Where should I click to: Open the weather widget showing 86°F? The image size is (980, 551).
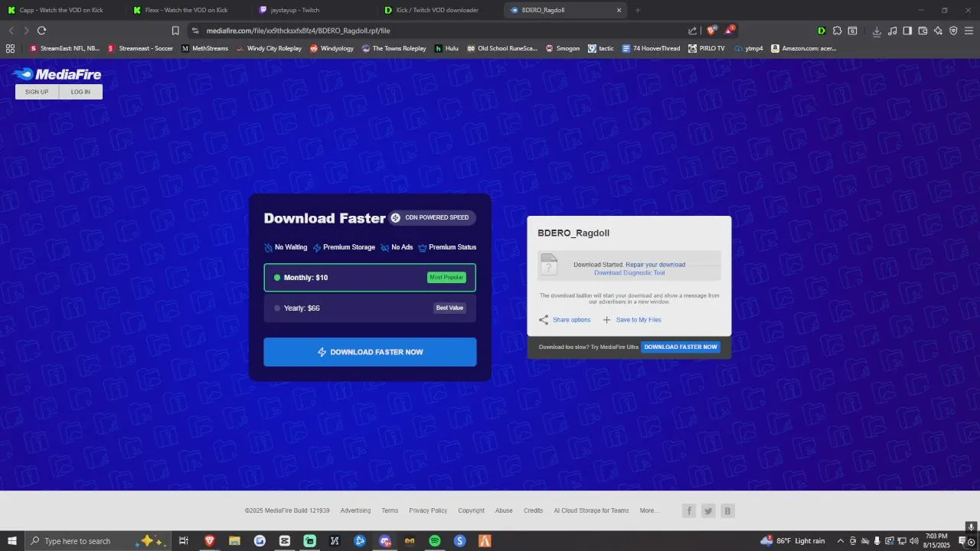[x=792, y=541]
